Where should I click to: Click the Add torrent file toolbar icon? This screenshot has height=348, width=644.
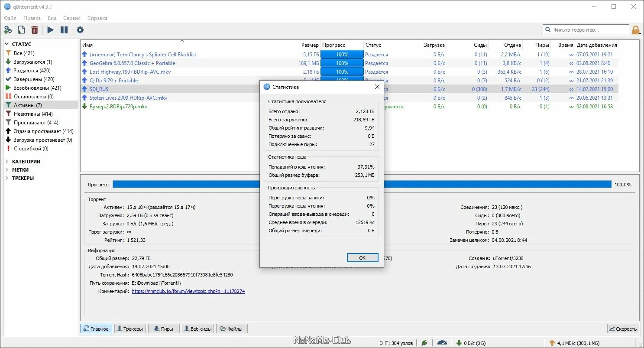21,30
